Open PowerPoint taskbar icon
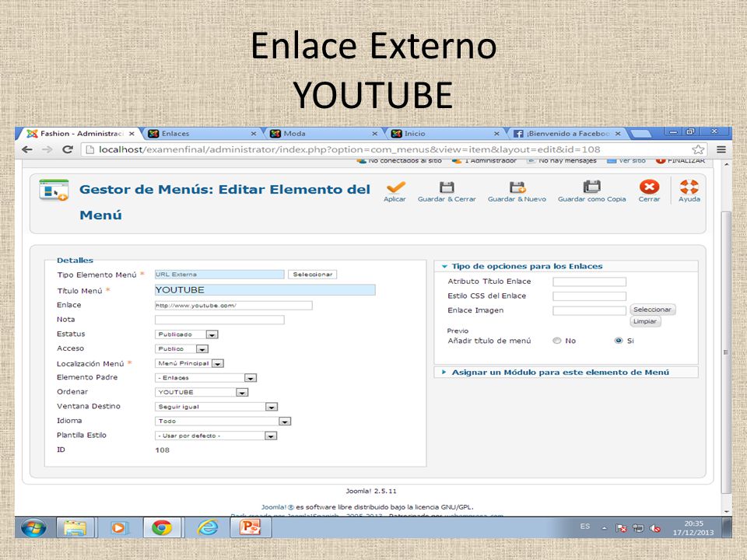 click(x=251, y=527)
